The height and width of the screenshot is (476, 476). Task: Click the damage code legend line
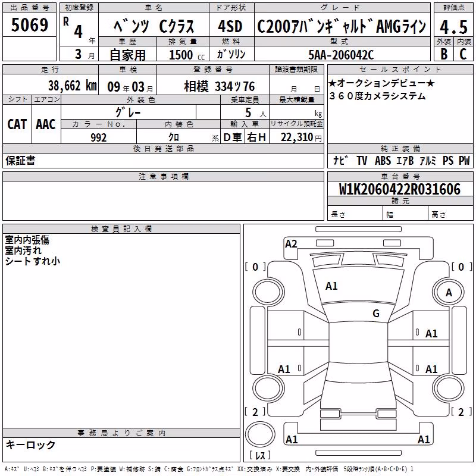209,469
